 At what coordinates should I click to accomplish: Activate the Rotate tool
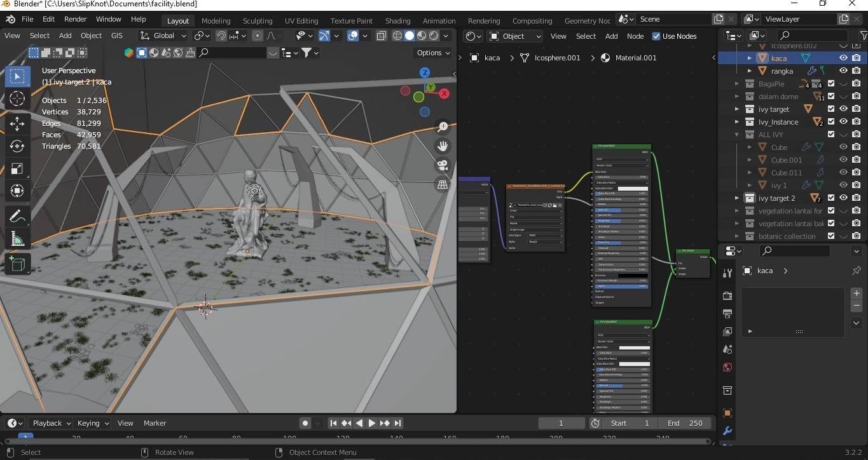point(17,146)
